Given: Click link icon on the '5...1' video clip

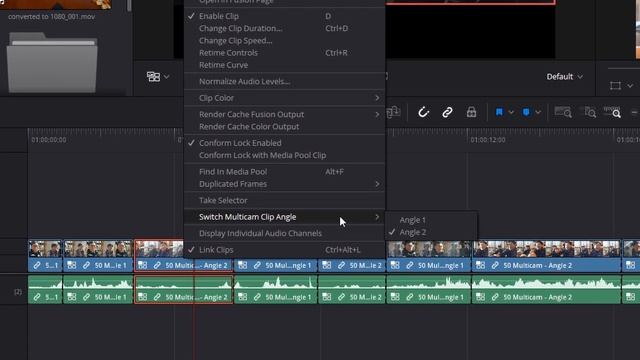Looking at the screenshot, I should coord(37,265).
